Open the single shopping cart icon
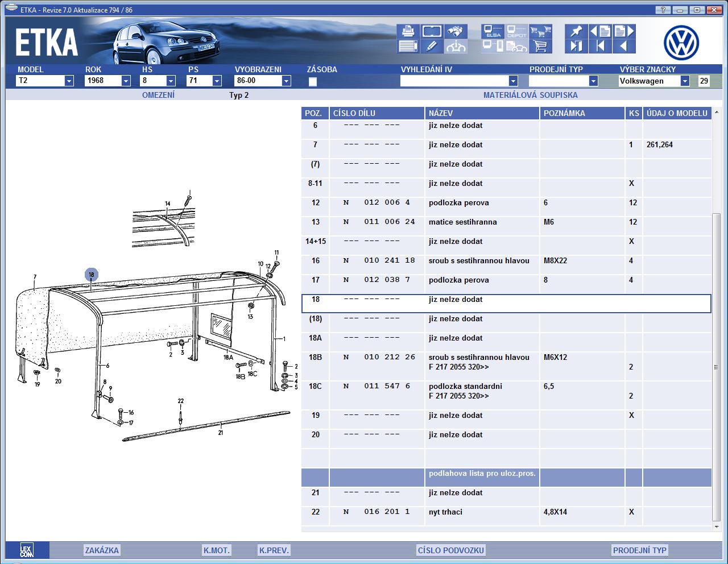The height and width of the screenshot is (564, 728). pos(540,46)
